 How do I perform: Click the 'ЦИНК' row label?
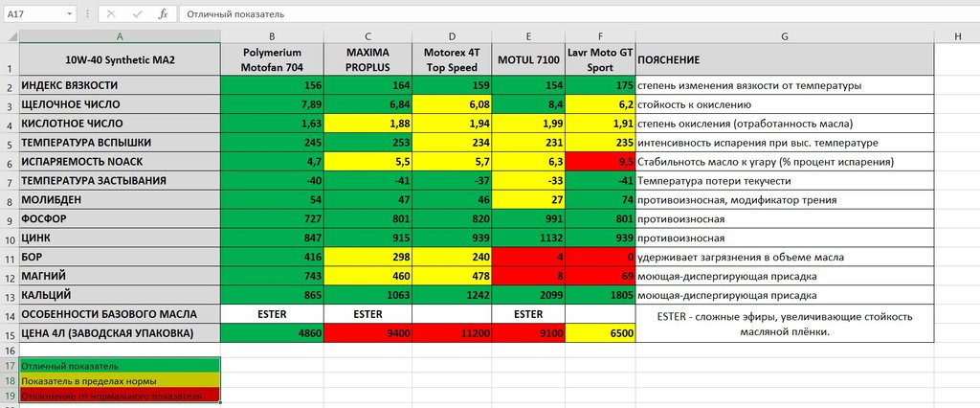[x=120, y=238]
